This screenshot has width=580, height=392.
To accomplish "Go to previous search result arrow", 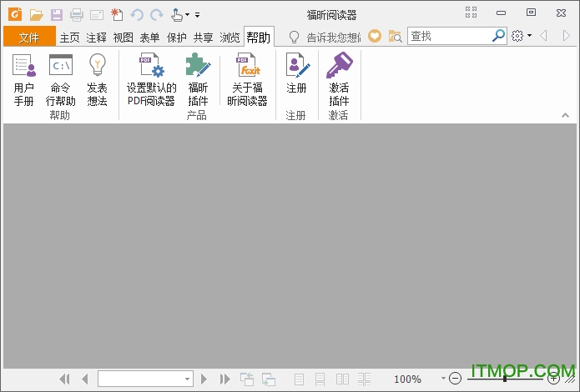I will 543,36.
